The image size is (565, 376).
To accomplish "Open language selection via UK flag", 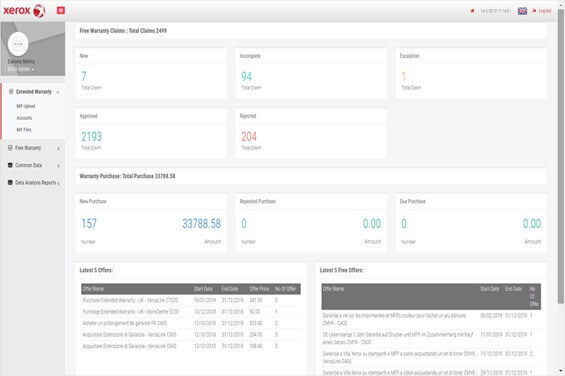I will (x=522, y=11).
